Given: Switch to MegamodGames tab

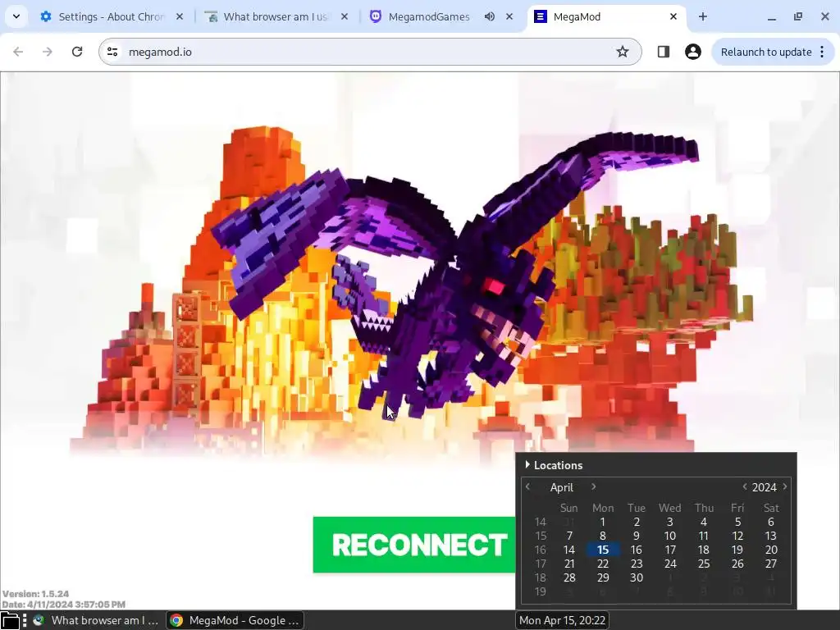Looking at the screenshot, I should (x=428, y=16).
